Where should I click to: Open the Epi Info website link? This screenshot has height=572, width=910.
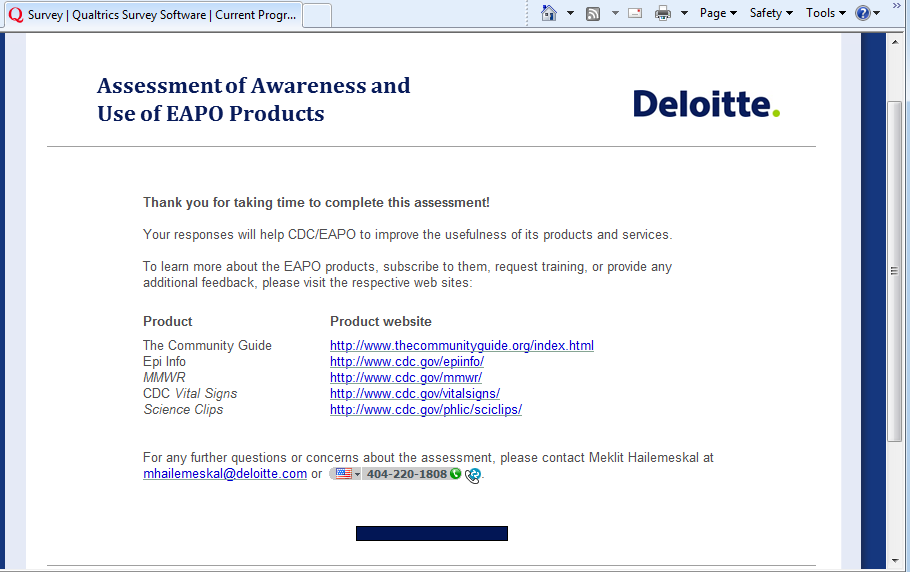407,361
